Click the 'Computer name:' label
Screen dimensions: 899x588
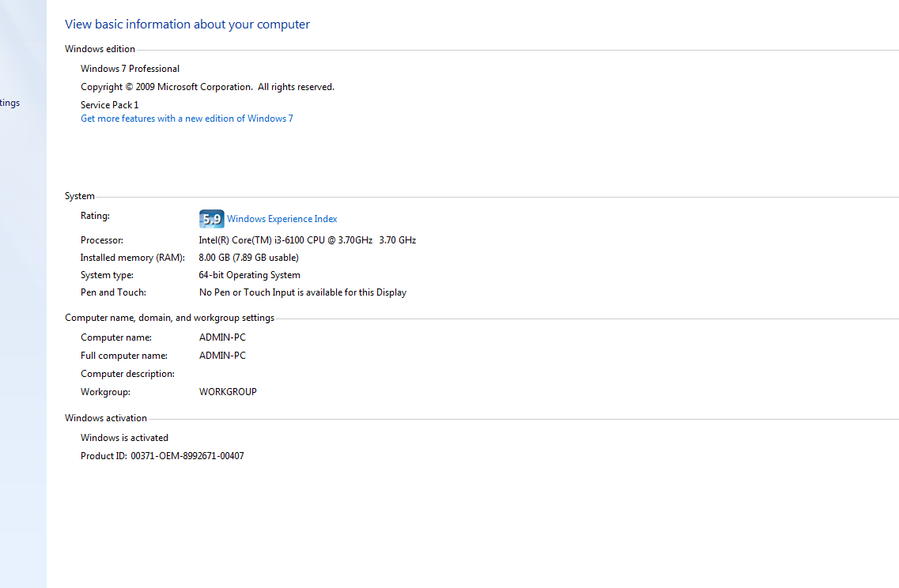point(116,337)
